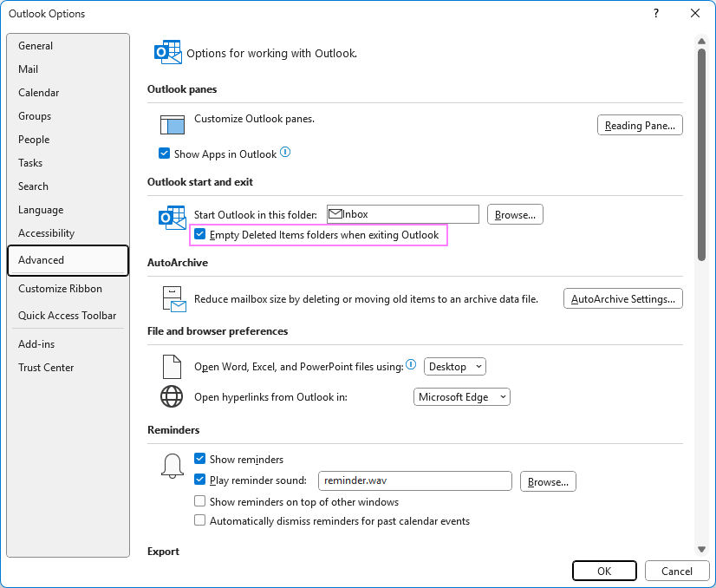
Task: Click the scroll up arrow
Action: [701, 42]
